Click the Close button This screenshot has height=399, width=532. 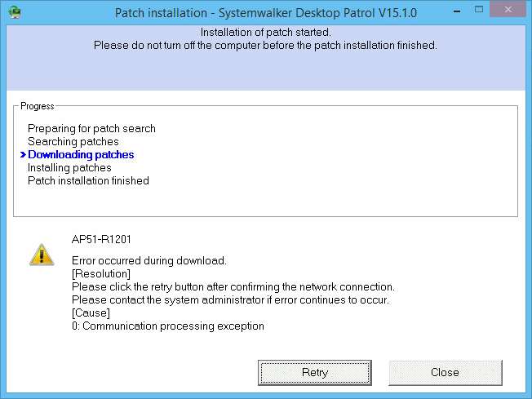pyautogui.click(x=446, y=373)
